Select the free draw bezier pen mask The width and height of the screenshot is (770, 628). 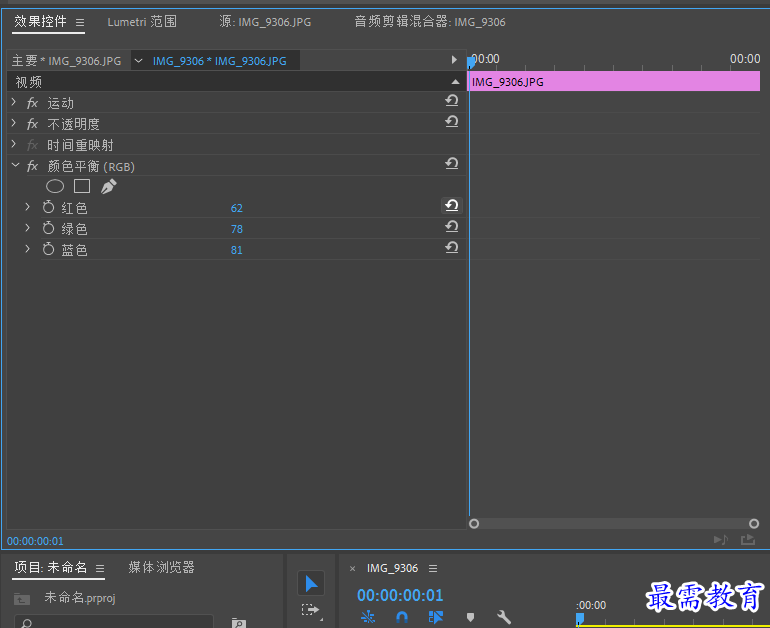[x=109, y=187]
